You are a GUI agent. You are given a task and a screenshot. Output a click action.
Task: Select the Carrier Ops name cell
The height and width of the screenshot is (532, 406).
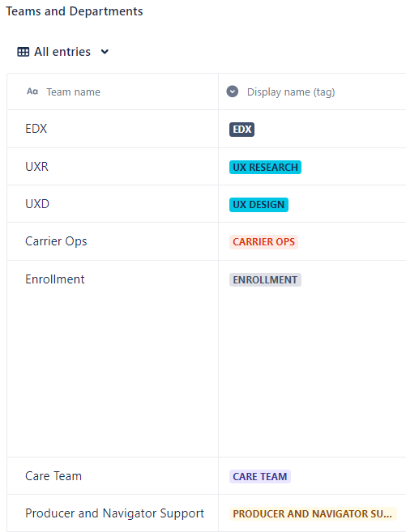(x=113, y=241)
